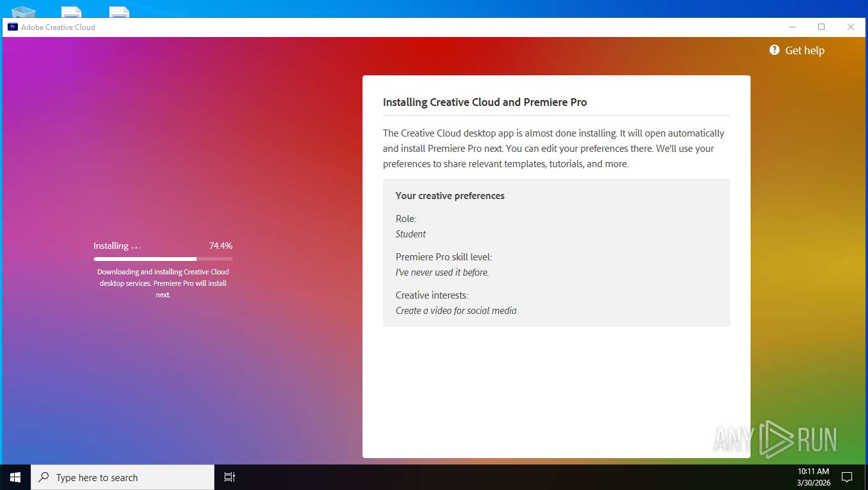Select the 'Downloading and installing Creative Cloud' message
The height and width of the screenshot is (490, 868).
pyautogui.click(x=163, y=283)
